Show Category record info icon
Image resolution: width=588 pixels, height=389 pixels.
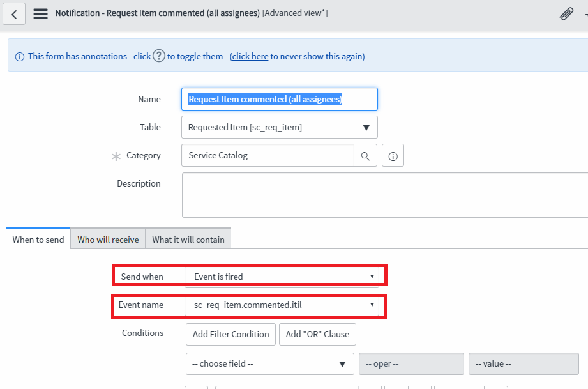(x=393, y=156)
